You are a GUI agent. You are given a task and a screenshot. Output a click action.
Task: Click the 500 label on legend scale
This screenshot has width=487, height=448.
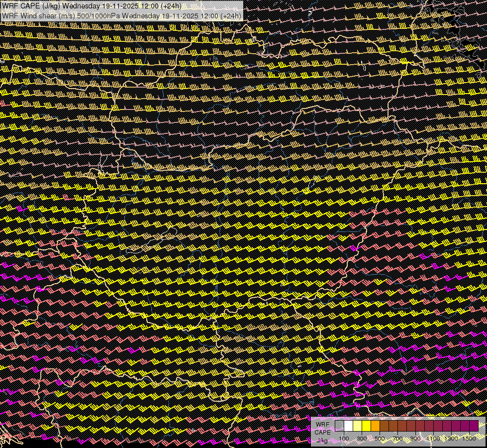point(380,439)
